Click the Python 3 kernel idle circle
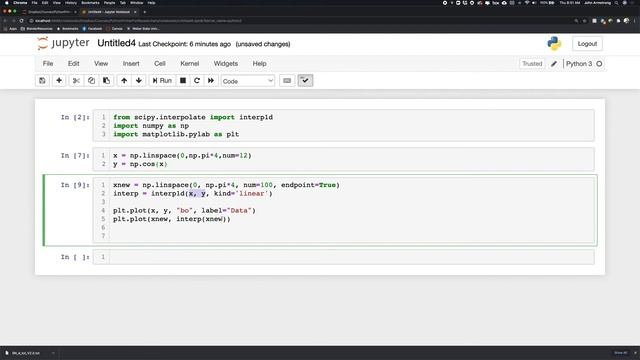640x360 pixels. tap(599, 64)
